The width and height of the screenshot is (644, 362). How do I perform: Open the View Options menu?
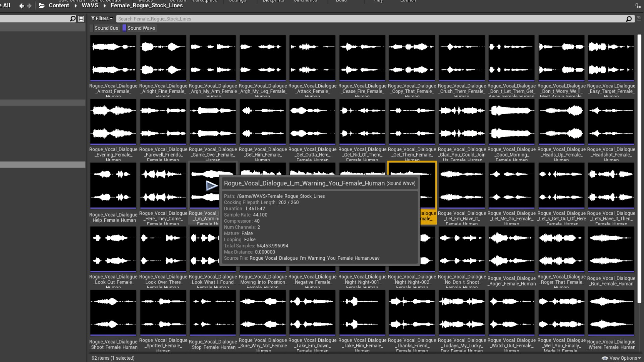pos(621,358)
